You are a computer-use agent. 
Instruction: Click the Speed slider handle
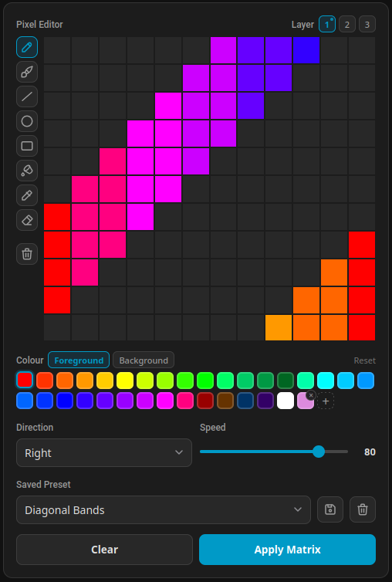tap(319, 452)
